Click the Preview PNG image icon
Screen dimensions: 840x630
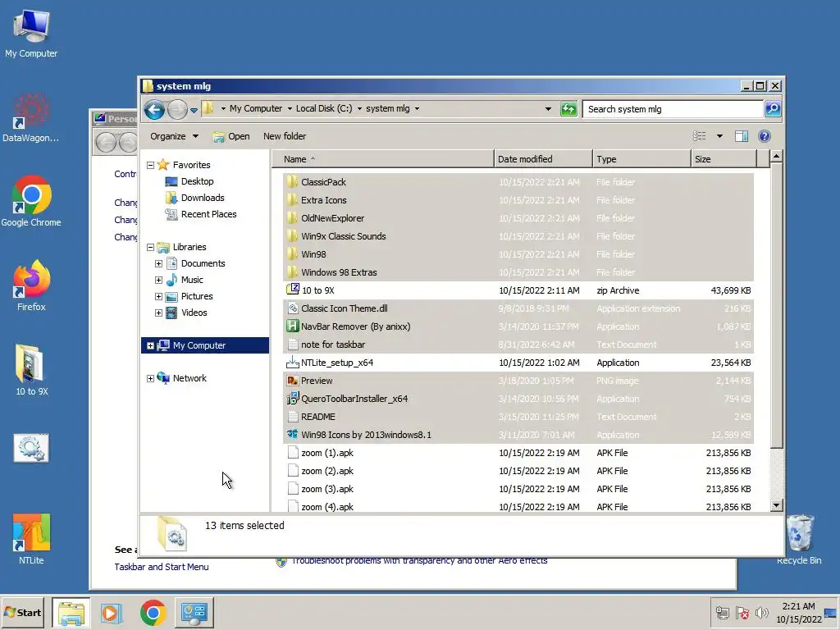(293, 381)
